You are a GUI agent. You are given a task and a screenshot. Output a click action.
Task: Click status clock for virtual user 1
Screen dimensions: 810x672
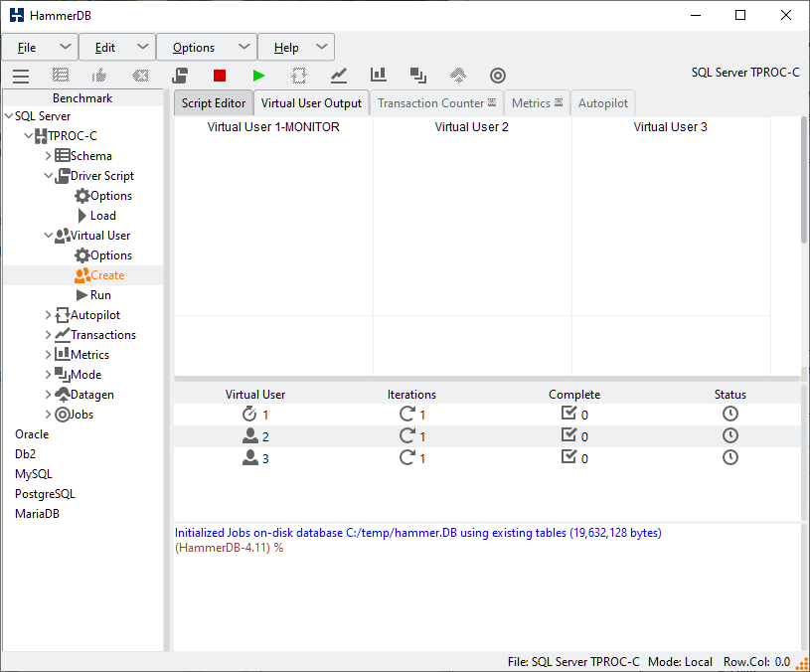729,414
